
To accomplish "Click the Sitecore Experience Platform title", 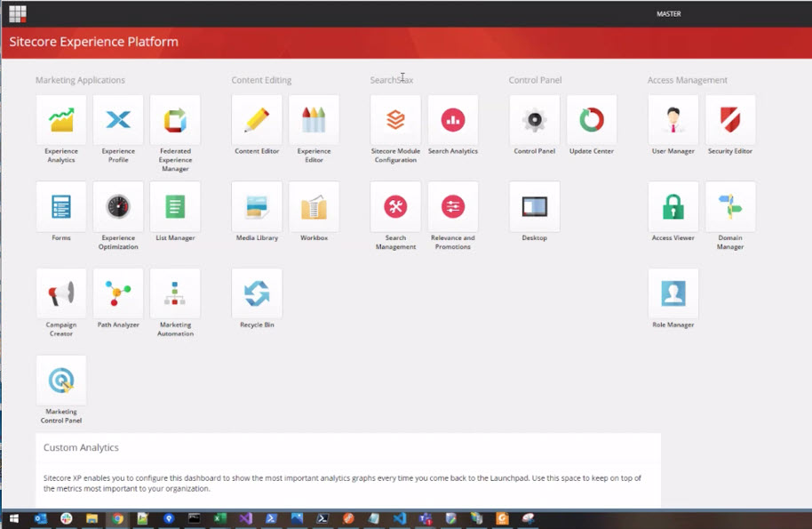I will click(94, 42).
